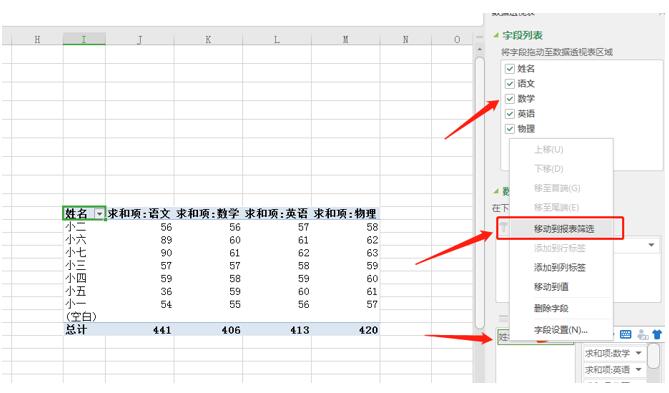Image resolution: width=669 pixels, height=393 pixels.
Task: Click the keyboard icon in the toolbar
Action: (x=625, y=334)
